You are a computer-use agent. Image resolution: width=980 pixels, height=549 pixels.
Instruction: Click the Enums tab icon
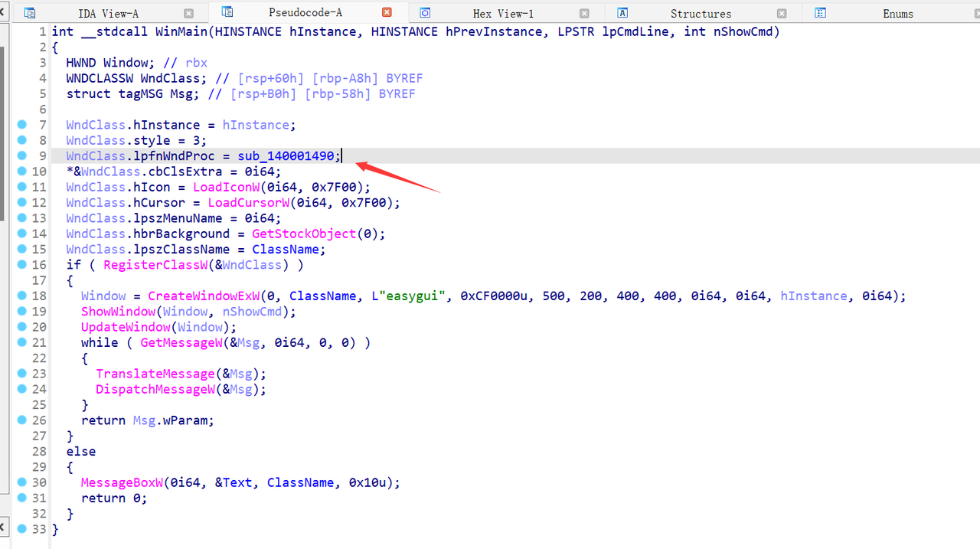820,13
